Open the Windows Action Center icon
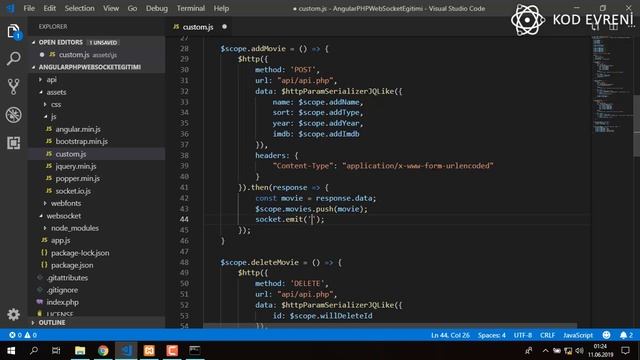Image resolution: width=640 pixels, height=360 pixels. [625, 351]
